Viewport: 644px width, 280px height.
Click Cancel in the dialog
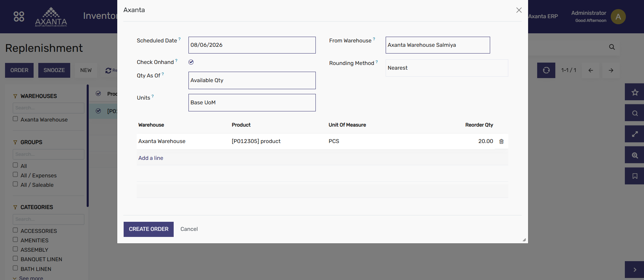tap(189, 229)
